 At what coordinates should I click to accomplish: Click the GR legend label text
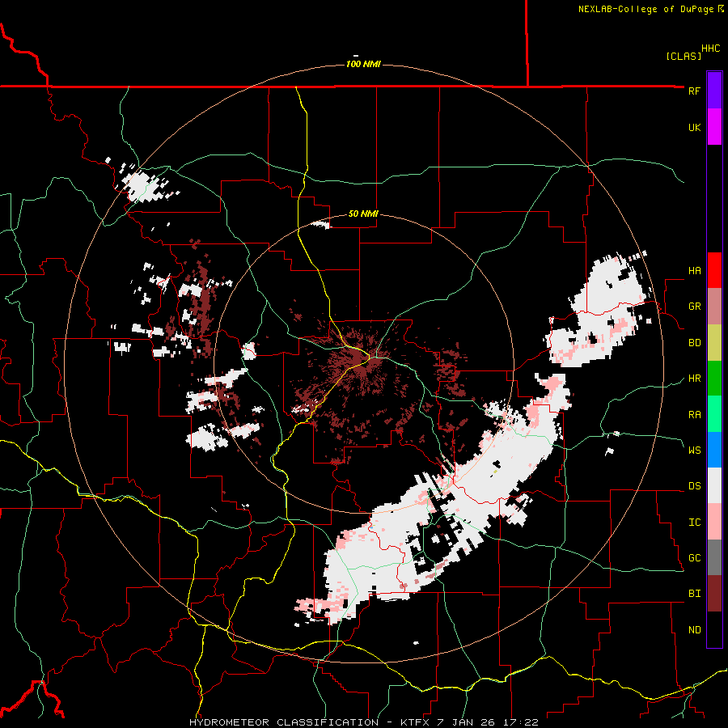click(x=694, y=307)
